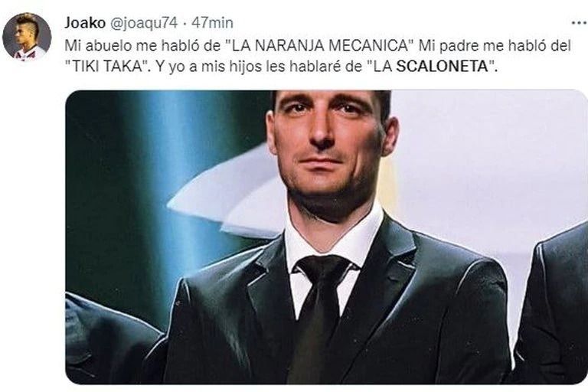Image resolution: width=588 pixels, height=392 pixels.
Task: Visit the @joaqu74 handle profile
Action: pyautogui.click(x=143, y=23)
